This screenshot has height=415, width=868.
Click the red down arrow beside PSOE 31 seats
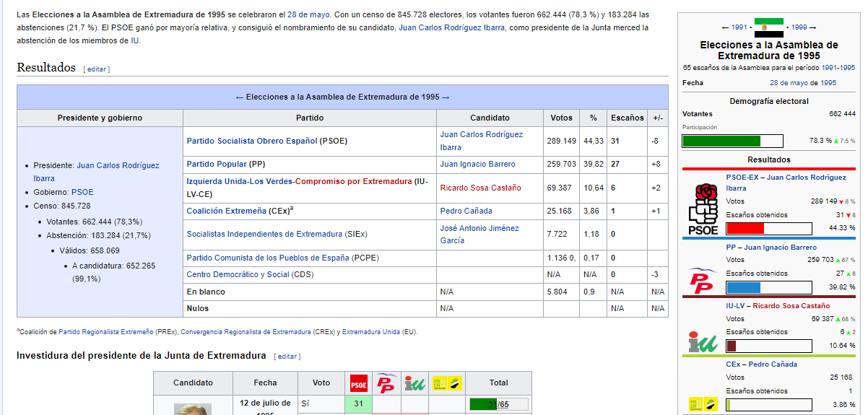(847, 215)
